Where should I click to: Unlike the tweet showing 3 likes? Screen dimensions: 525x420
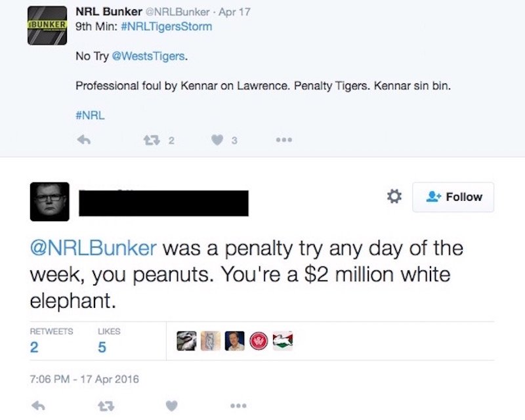(216, 138)
